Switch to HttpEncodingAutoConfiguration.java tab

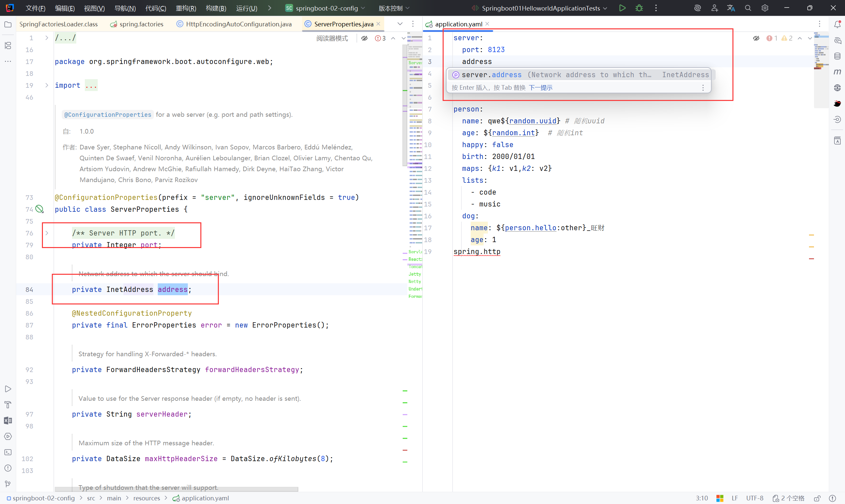(x=239, y=24)
